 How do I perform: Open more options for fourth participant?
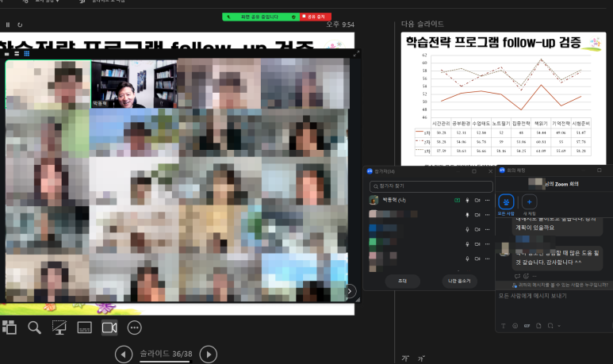click(x=488, y=244)
